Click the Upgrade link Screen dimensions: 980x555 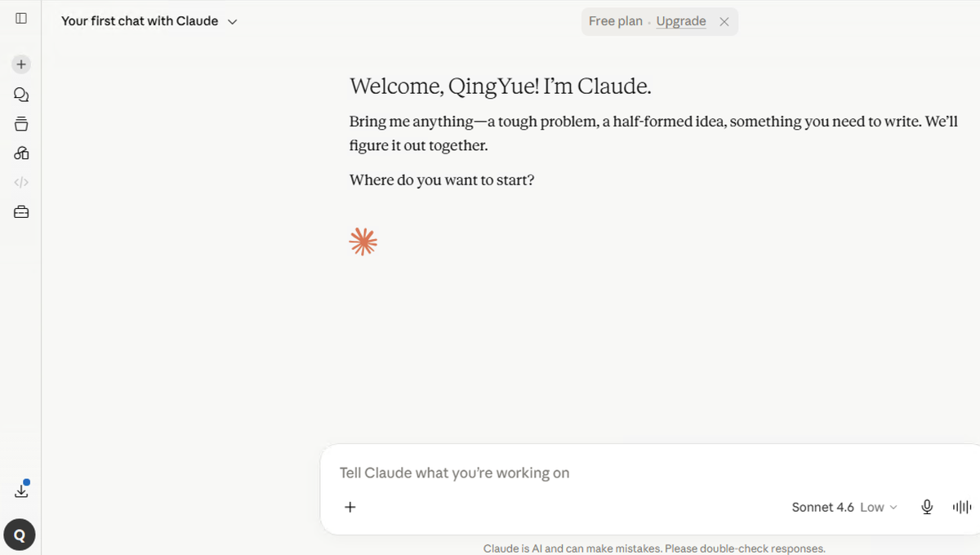681,21
